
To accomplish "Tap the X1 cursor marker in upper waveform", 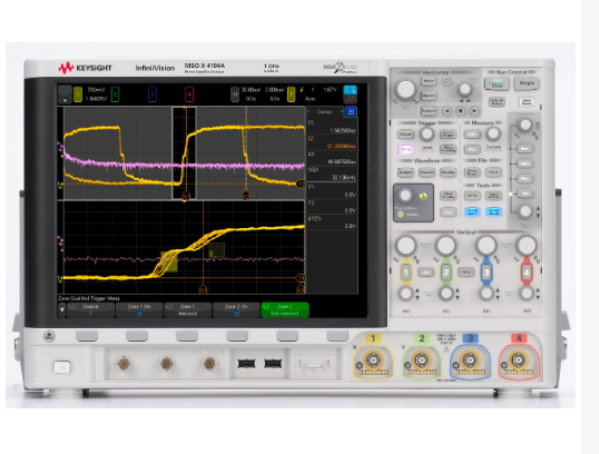I will 186,196.
